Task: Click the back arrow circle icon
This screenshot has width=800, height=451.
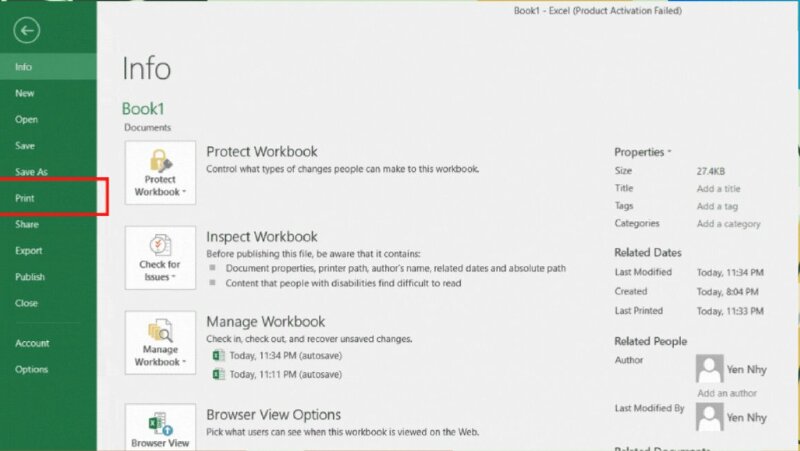Action: [x=27, y=31]
